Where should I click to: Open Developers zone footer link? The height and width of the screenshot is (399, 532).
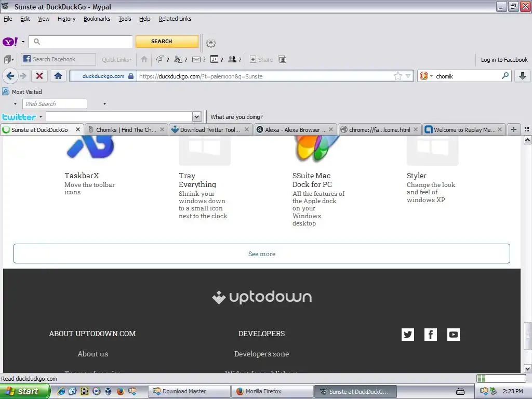pos(262,353)
